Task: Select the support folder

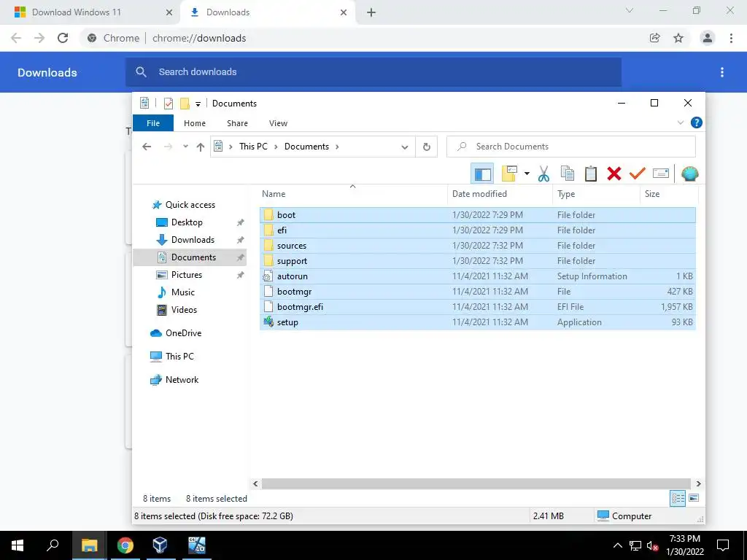Action: [477, 261]
